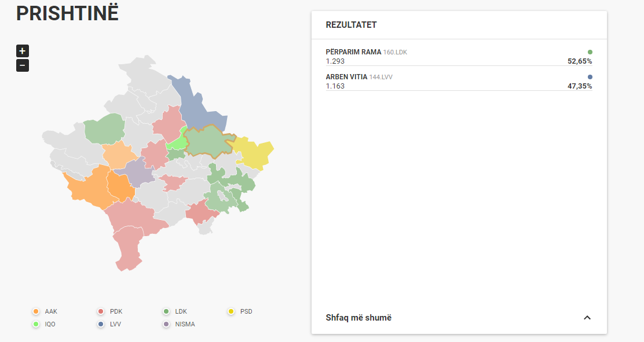Click the IQO light green legend dot
This screenshot has height=342, width=644.
[x=36, y=324]
